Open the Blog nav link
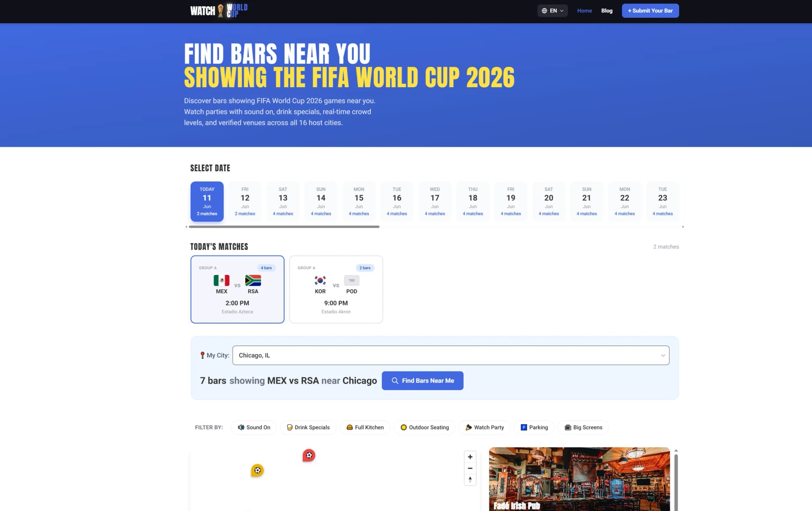The width and height of the screenshot is (812, 511). 607,11
